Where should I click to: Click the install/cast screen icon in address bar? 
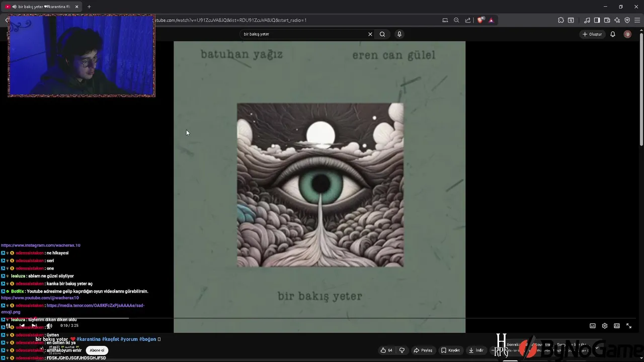point(445,20)
